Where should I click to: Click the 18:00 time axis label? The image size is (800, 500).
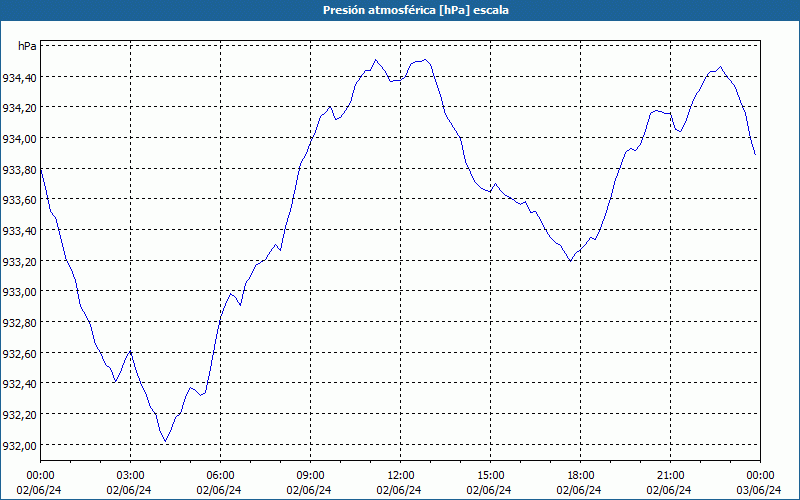pos(581,476)
